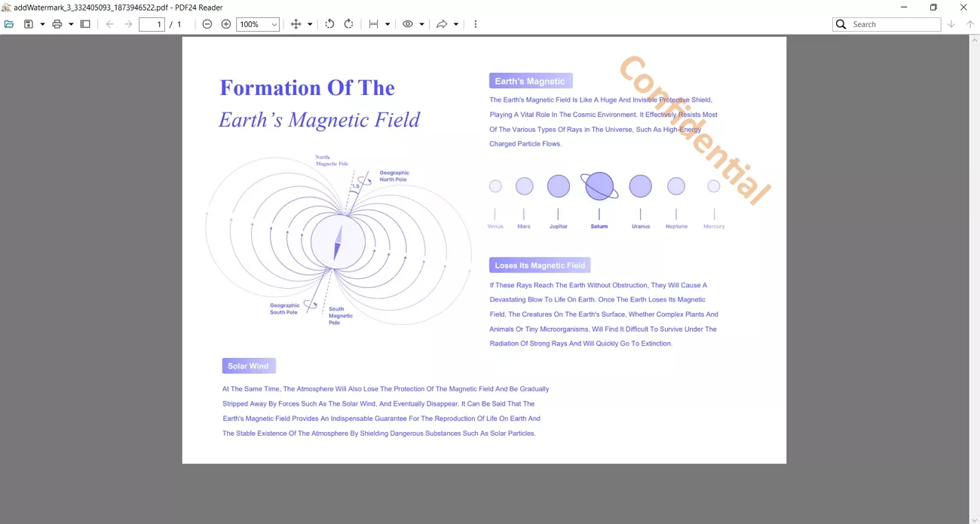
Task: Print the document
Action: pos(58,23)
